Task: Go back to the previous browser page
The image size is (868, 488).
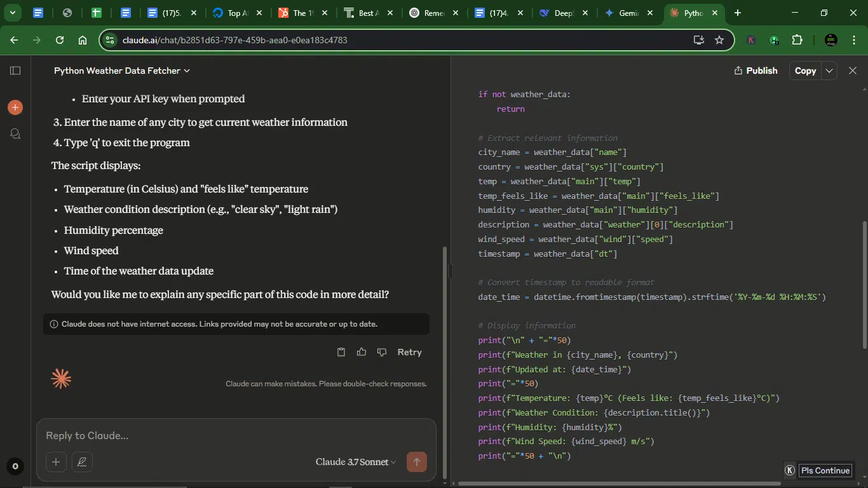Action: point(15,40)
